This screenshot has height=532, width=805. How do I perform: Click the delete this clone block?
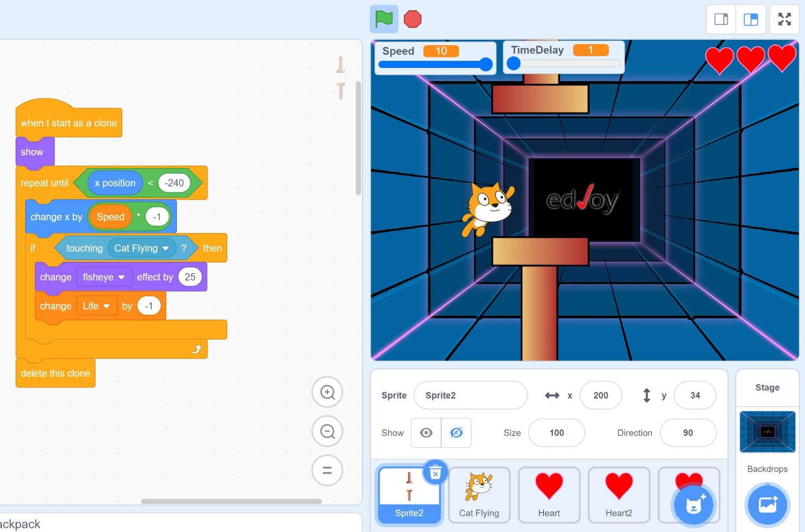55,373
